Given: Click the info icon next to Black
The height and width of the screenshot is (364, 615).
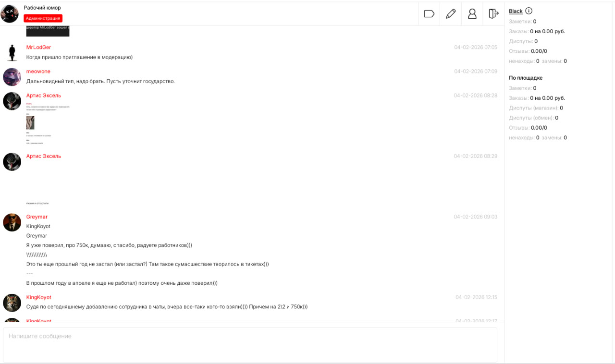Looking at the screenshot, I should [x=529, y=11].
